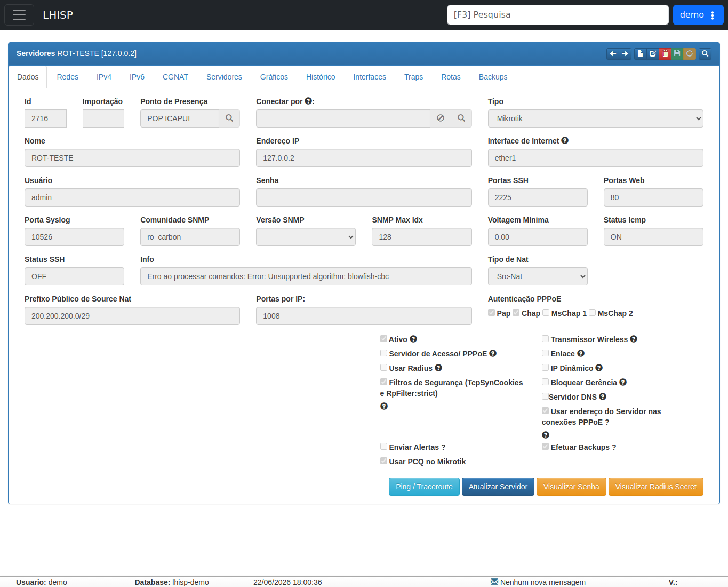Toggle MsChap 2 authentication checkbox

[592, 312]
